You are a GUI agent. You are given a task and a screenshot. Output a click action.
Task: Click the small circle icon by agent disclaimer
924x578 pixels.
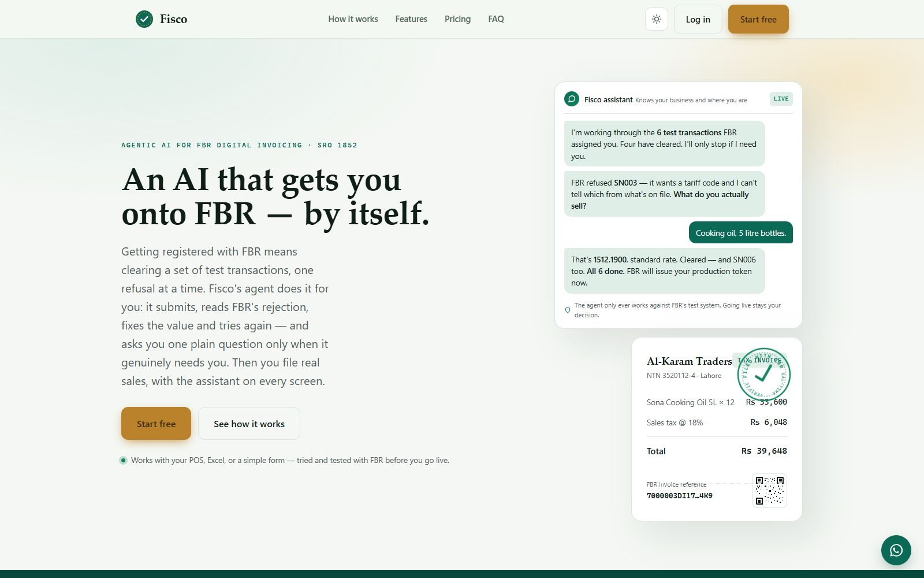(568, 310)
